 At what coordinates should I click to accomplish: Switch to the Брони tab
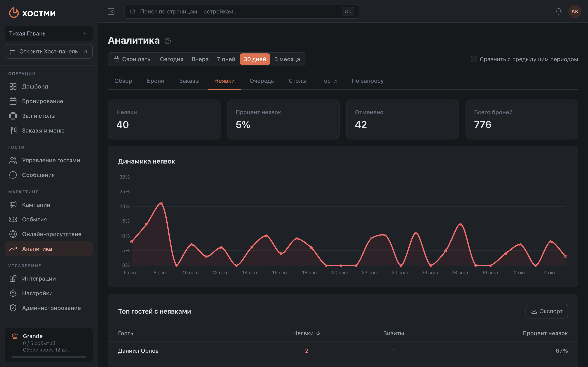[x=156, y=81]
